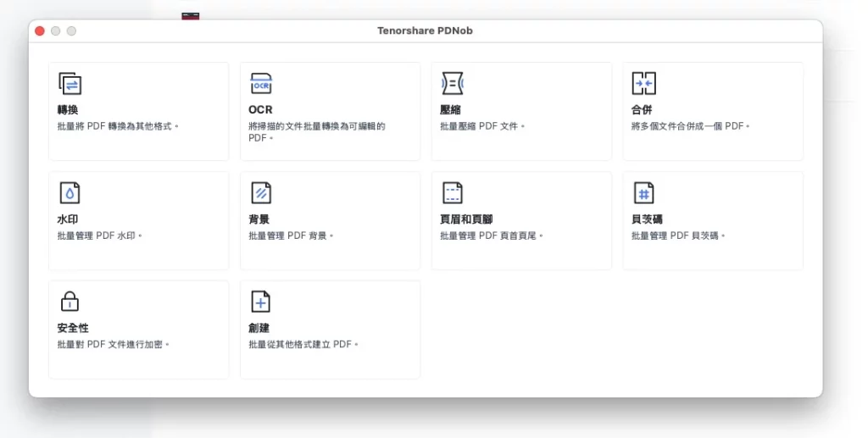Click description 將多個文件合併成一個 PDF
Screen dimensions: 868x438
coord(690,126)
